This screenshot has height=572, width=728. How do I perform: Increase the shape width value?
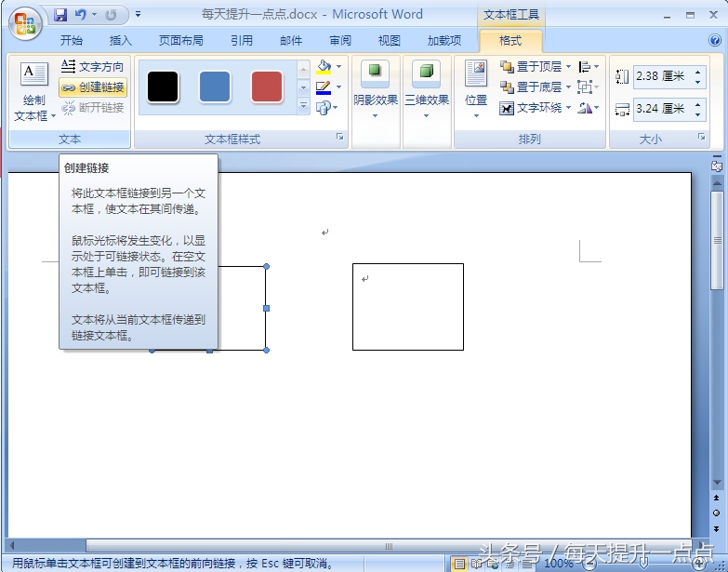click(698, 104)
